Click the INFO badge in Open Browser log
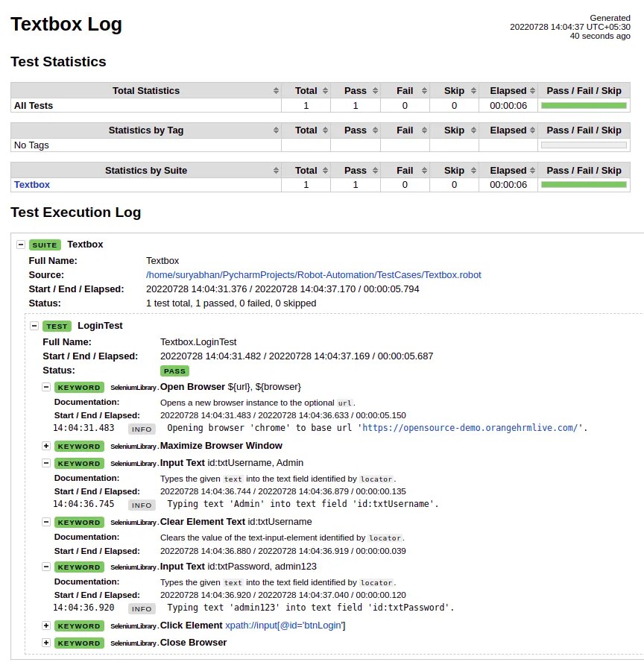Viewport: 644px width, 668px height. coord(142,429)
